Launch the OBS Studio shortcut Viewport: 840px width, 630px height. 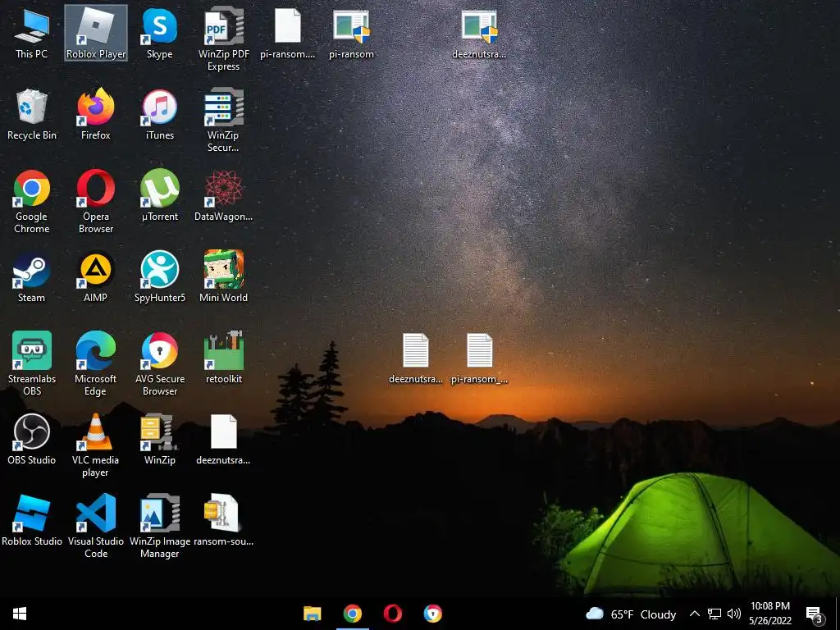32,440
